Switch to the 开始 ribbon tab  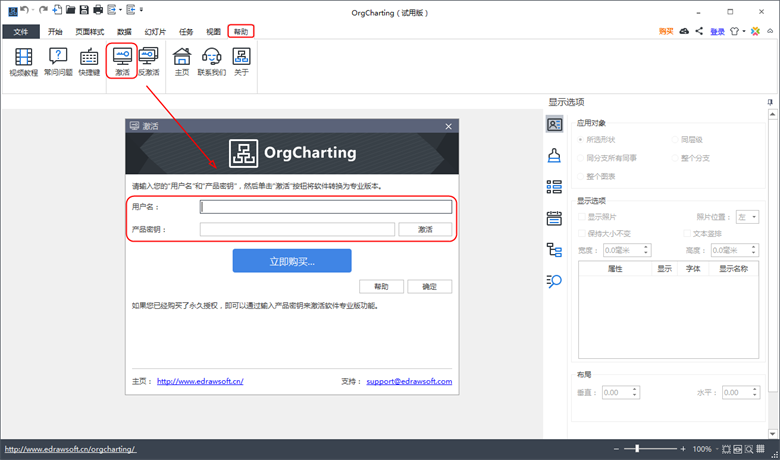click(x=55, y=32)
